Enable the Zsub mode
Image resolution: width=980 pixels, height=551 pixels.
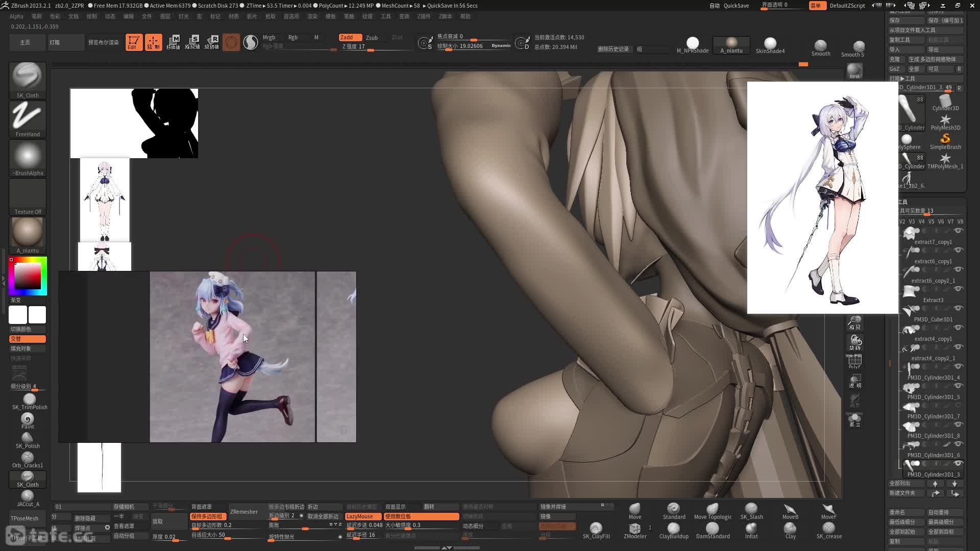click(372, 37)
